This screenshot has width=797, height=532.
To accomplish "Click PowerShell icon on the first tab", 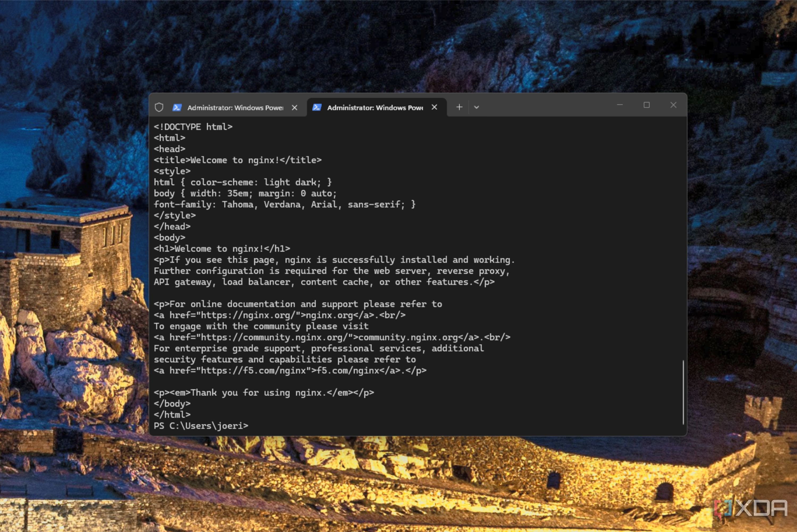I will 177,107.
